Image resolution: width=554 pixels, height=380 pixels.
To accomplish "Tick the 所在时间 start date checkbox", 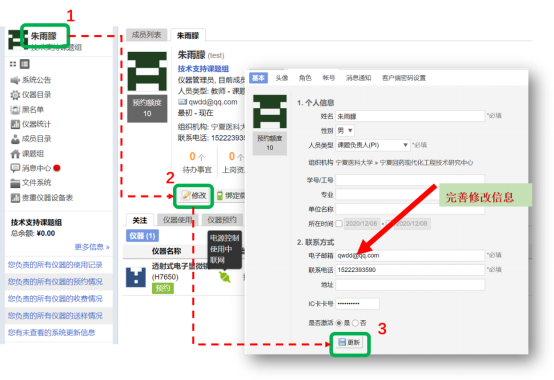I will tap(339, 224).
